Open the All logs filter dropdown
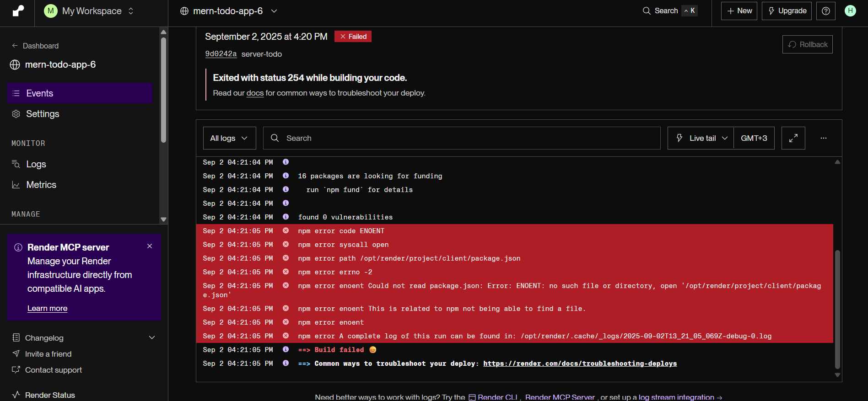Screen dimensions: 868x401 [x=230, y=138]
